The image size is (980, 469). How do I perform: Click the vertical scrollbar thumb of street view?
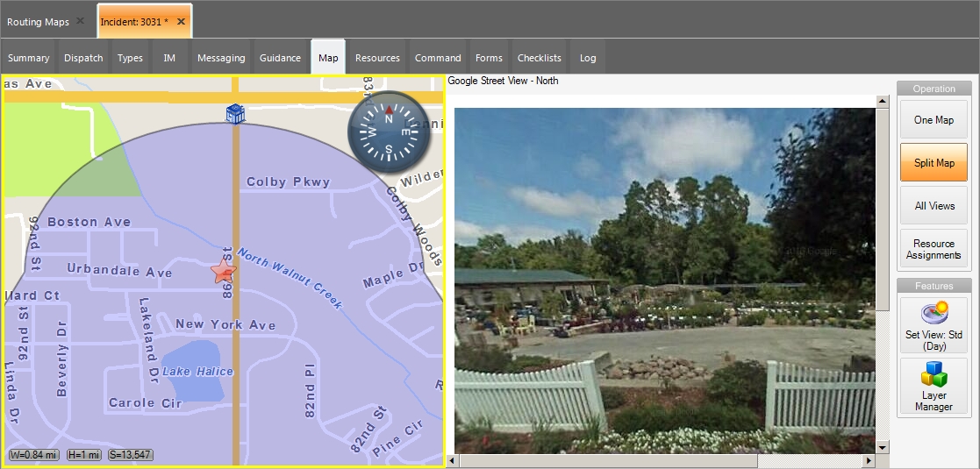coord(883,210)
